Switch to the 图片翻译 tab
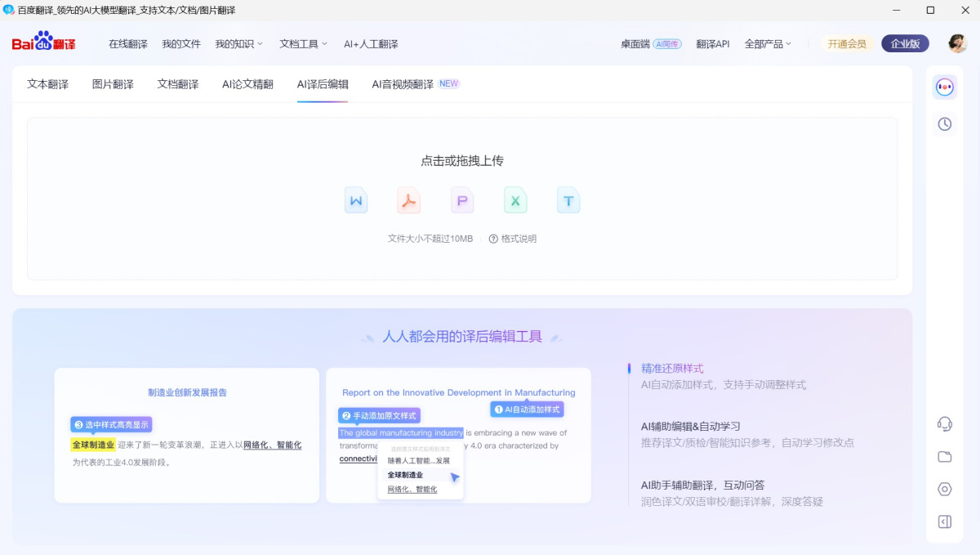The width and height of the screenshot is (980, 555). (x=112, y=83)
